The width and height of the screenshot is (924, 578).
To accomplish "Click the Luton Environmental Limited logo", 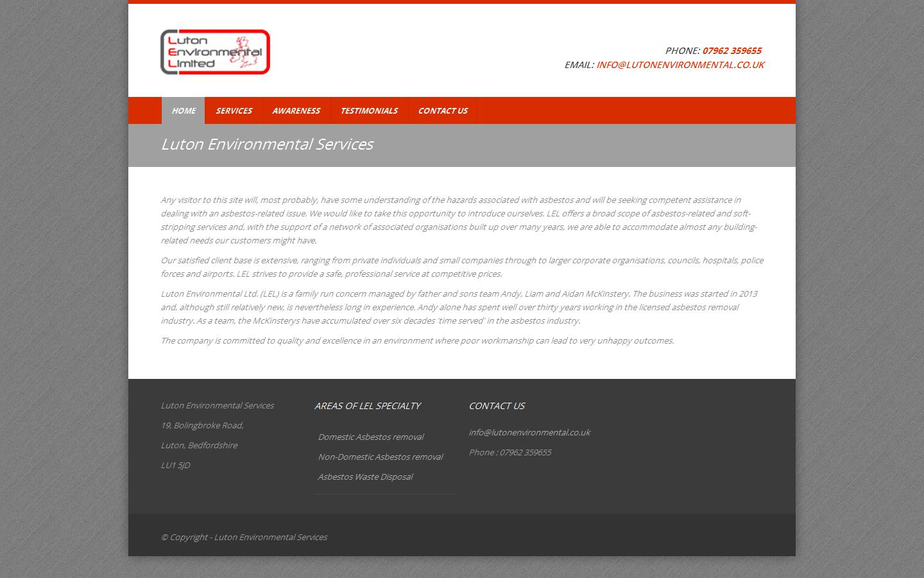I will 214,51.
